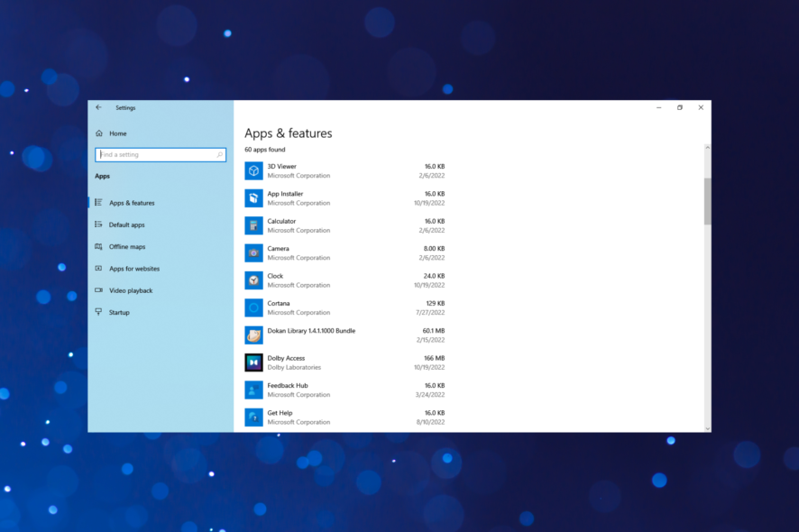799x532 pixels.
Task: Click the back arrow in Settings
Action: tap(98, 107)
